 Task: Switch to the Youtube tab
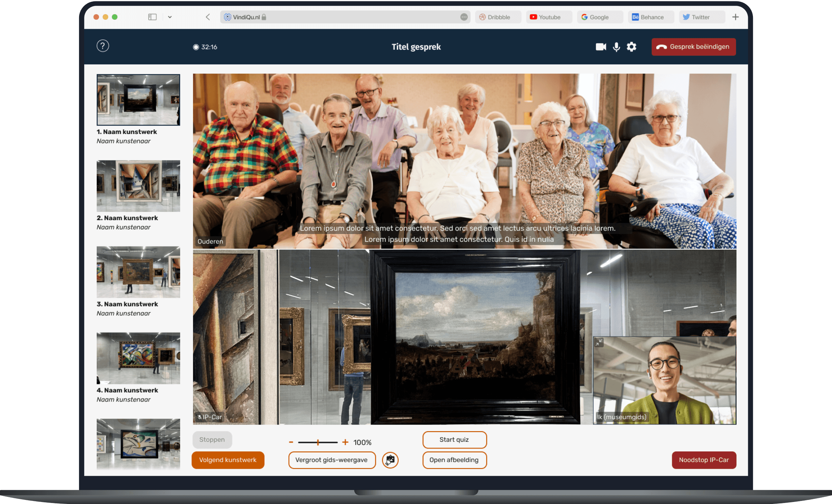click(x=549, y=17)
